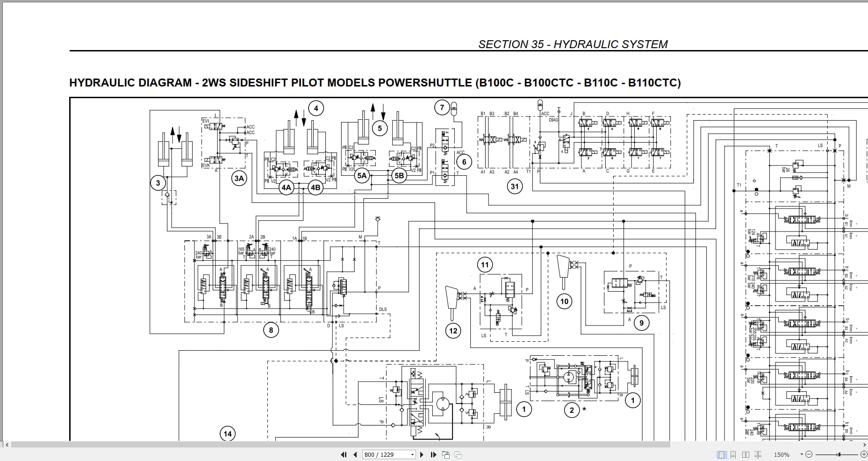Image resolution: width=868 pixels, height=461 pixels.
Task: Click the fit-width view icon
Action: tap(458, 454)
